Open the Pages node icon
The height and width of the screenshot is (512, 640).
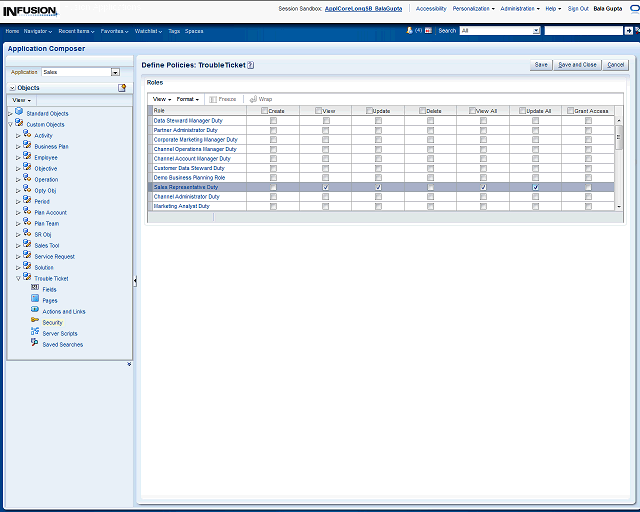pos(34,300)
